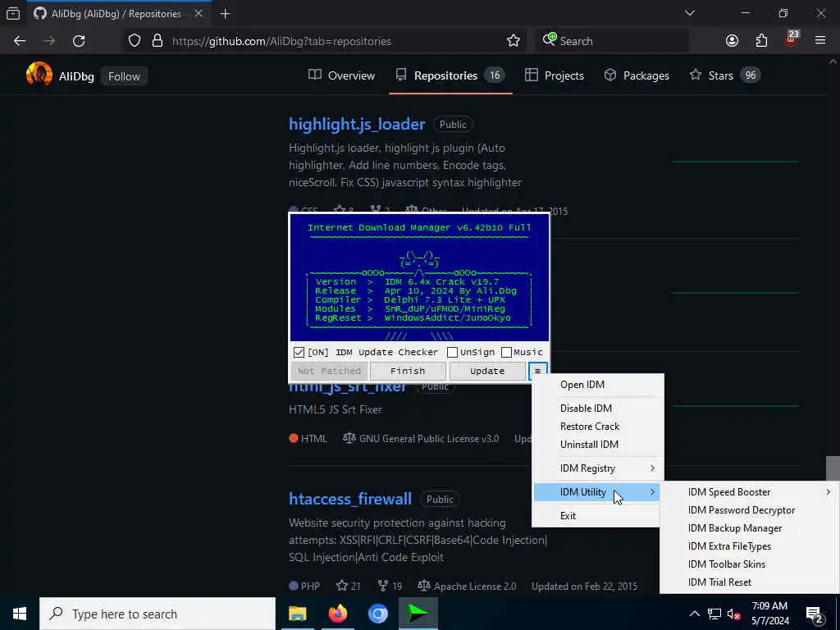Image resolution: width=840 pixels, height=630 pixels.
Task: Expand the IDM Utility submenu
Action: [x=597, y=492]
